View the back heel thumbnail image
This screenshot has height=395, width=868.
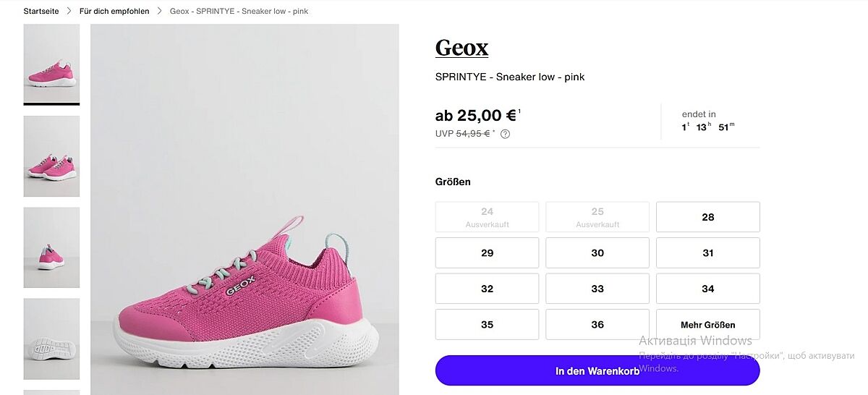point(51,247)
